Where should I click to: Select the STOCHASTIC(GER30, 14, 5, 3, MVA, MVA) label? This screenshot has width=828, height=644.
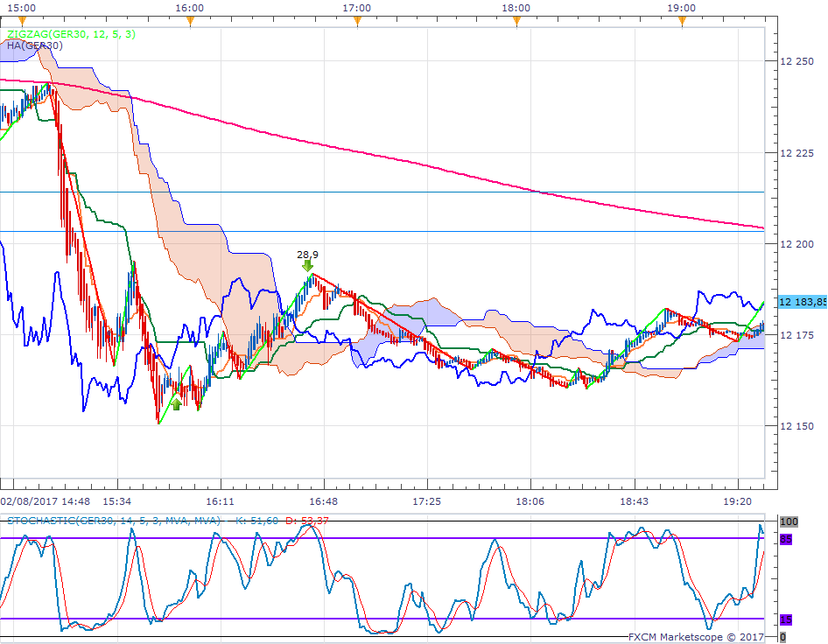(114, 521)
